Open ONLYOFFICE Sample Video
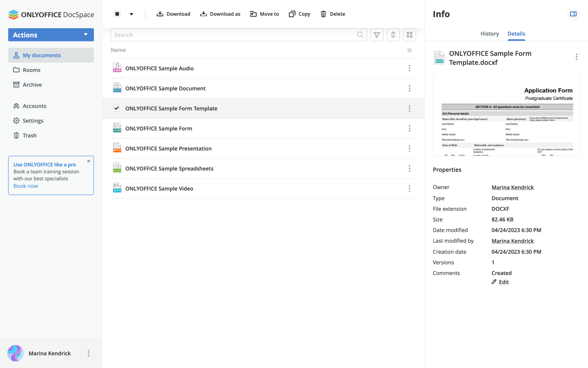 (x=159, y=189)
